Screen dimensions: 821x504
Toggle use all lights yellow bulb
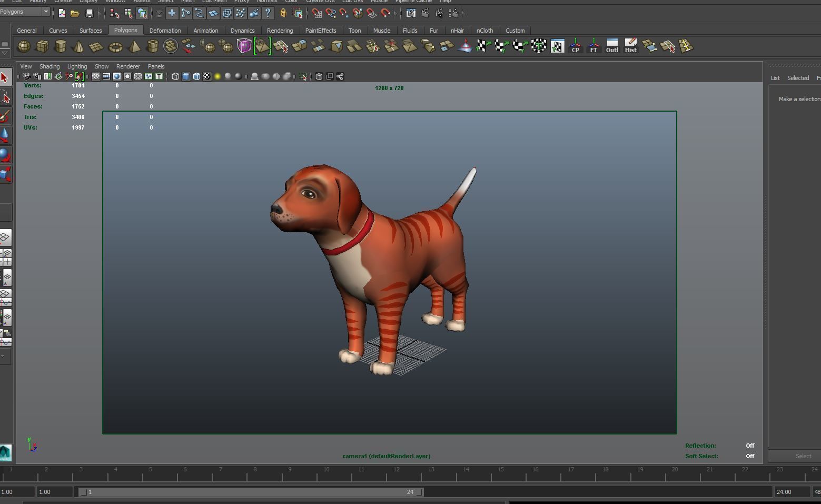click(x=217, y=76)
